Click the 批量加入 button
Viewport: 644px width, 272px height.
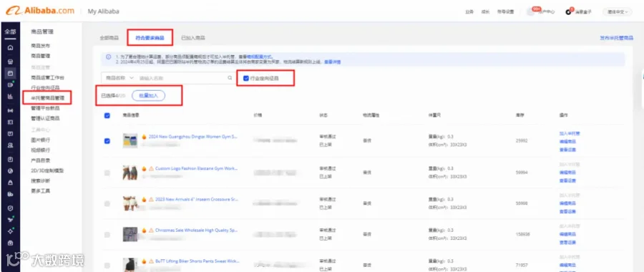(148, 95)
